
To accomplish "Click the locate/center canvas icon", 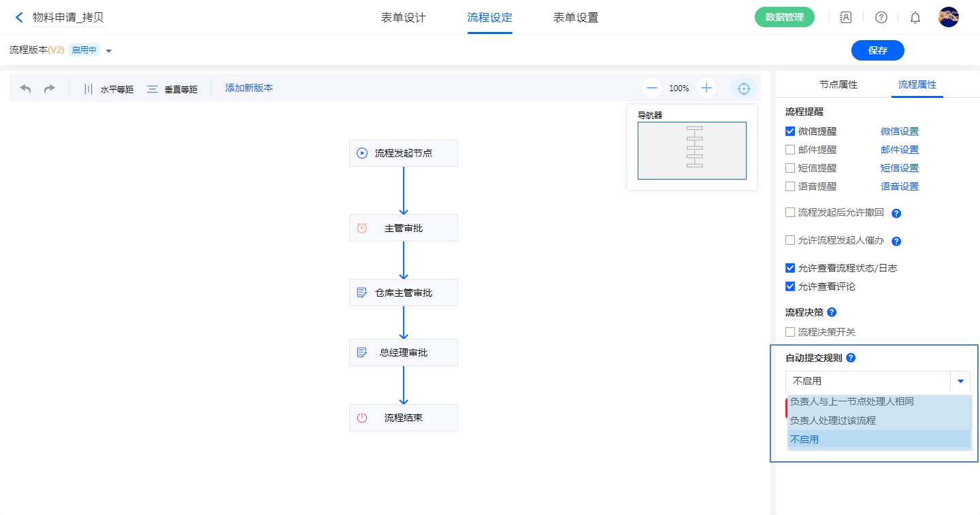I will pyautogui.click(x=744, y=88).
